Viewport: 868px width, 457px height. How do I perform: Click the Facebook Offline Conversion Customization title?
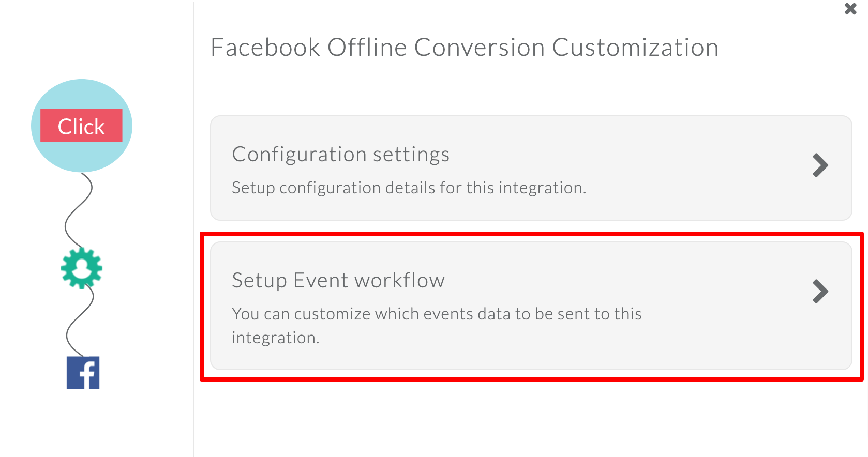465,48
